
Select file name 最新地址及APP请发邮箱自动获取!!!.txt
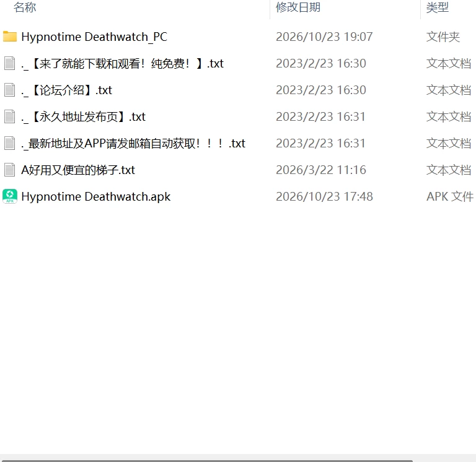[133, 144]
